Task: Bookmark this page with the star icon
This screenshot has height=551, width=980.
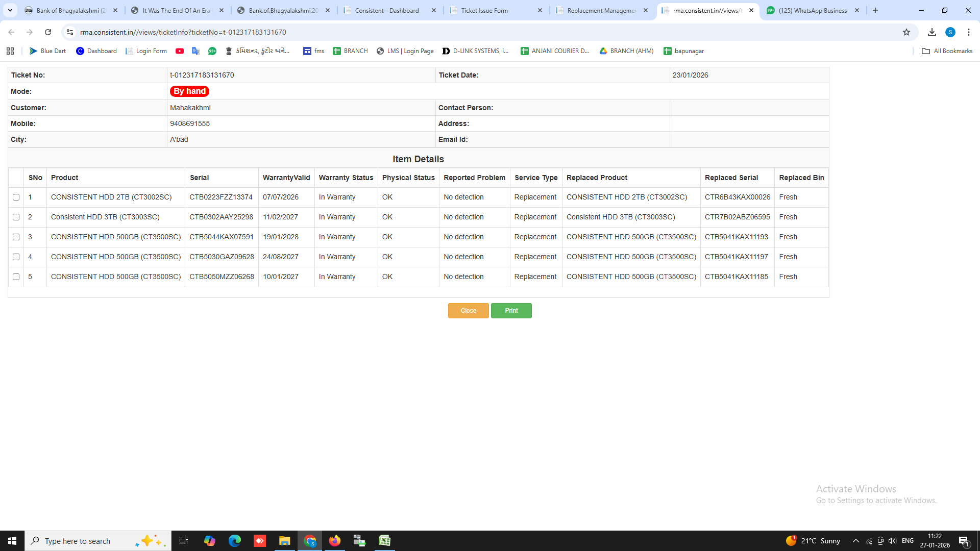Action: [906, 32]
